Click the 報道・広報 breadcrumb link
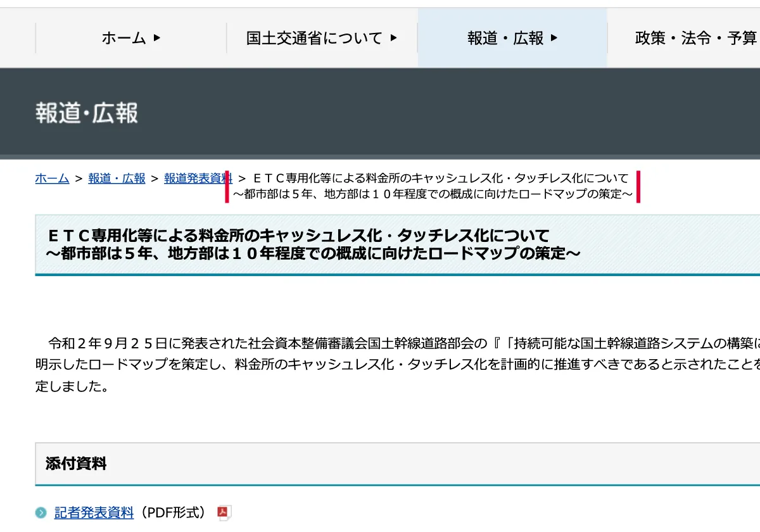 click(x=117, y=179)
